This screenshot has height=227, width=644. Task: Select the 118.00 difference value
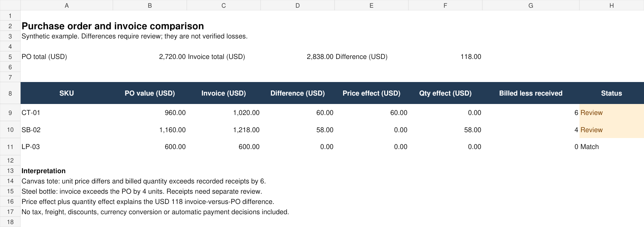pos(445,57)
